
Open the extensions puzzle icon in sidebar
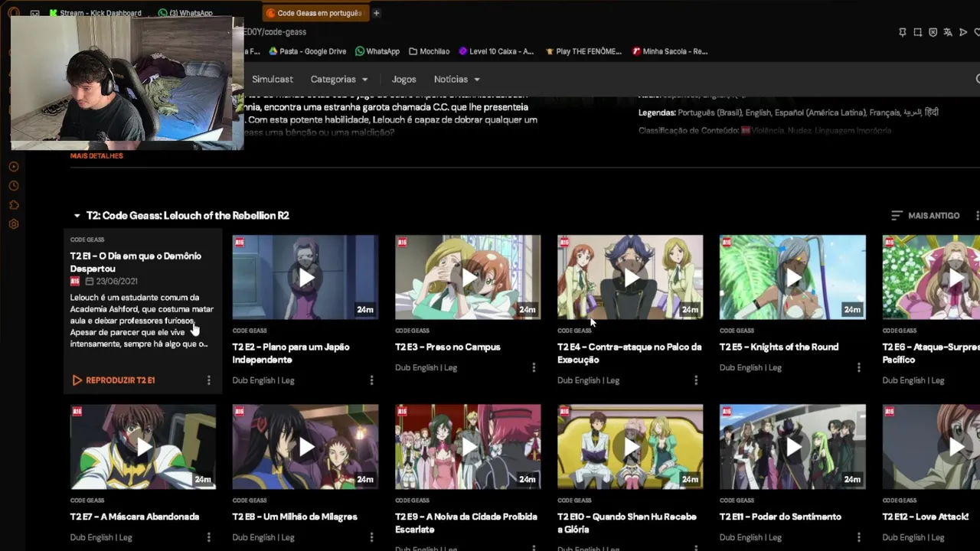pos(14,205)
